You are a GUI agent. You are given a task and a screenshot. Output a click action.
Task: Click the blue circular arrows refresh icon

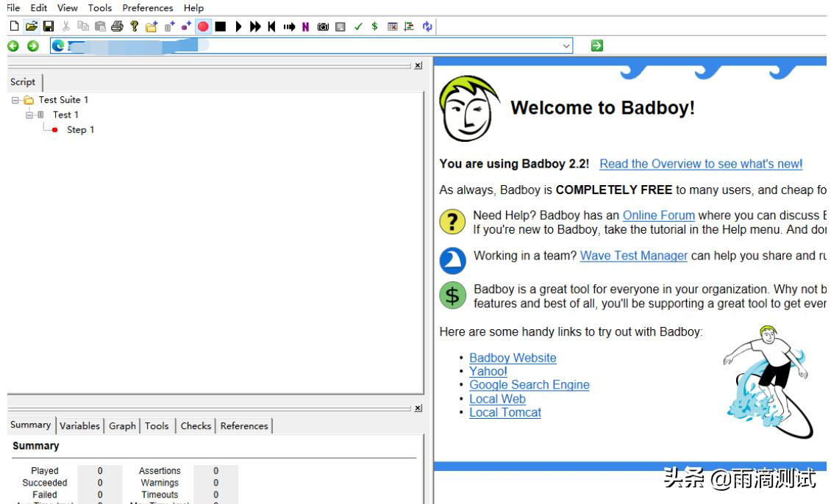pyautogui.click(x=427, y=26)
